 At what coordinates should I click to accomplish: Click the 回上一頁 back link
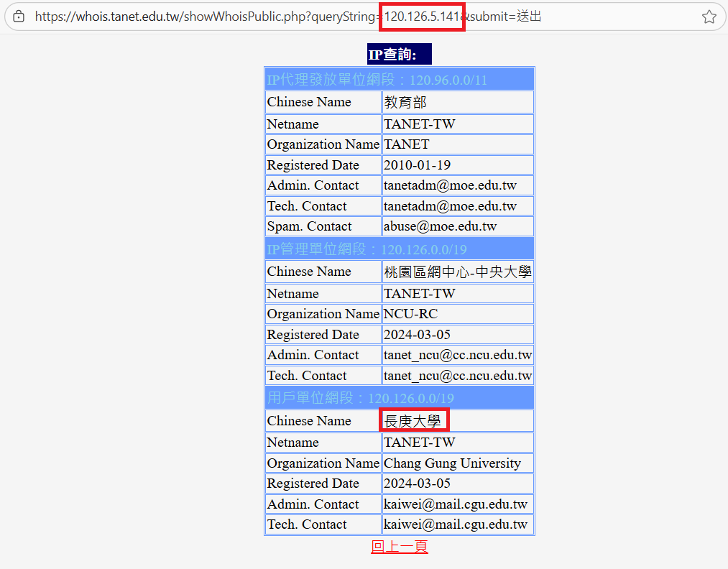click(400, 547)
